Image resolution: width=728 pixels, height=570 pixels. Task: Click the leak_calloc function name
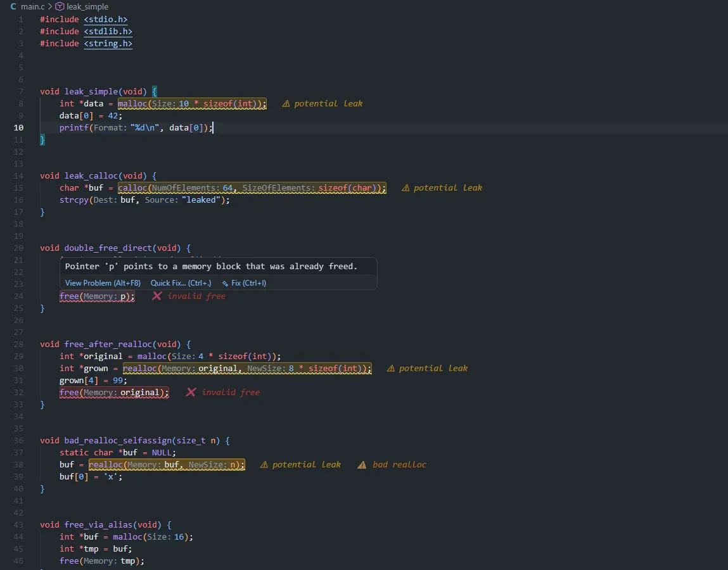click(x=91, y=176)
